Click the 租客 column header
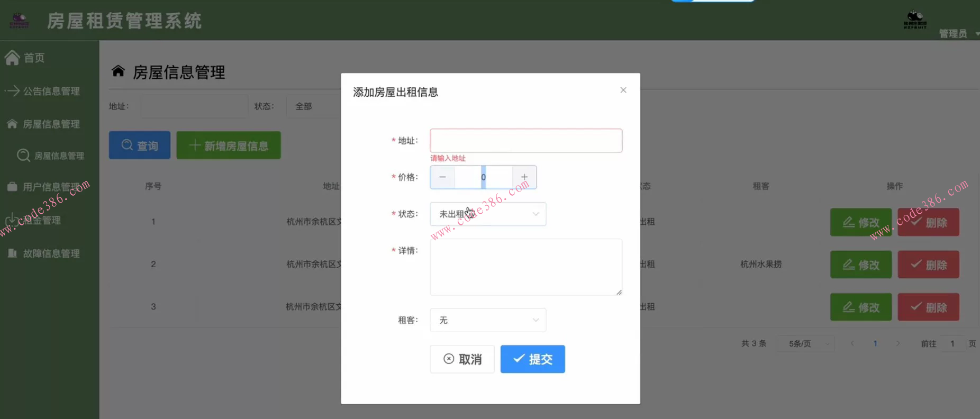980x419 pixels. (761, 186)
